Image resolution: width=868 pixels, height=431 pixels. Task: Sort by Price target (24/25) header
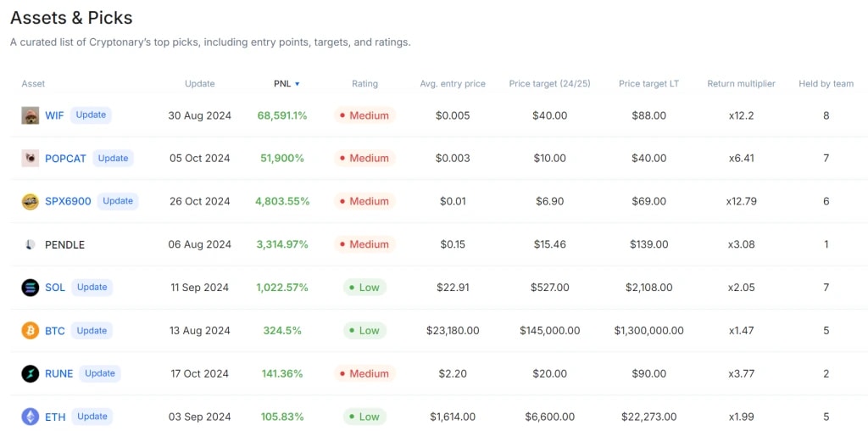pos(549,84)
